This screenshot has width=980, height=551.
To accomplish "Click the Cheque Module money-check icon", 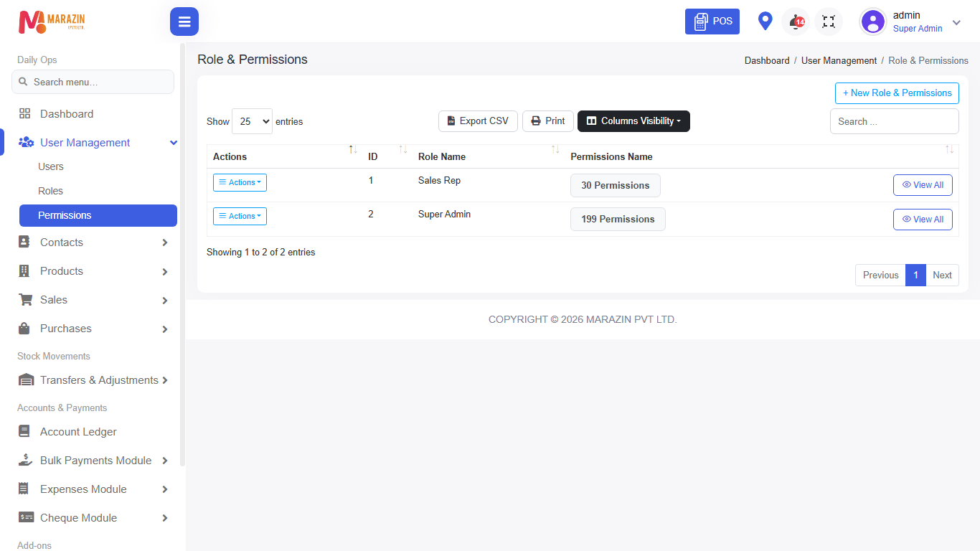I will (26, 517).
